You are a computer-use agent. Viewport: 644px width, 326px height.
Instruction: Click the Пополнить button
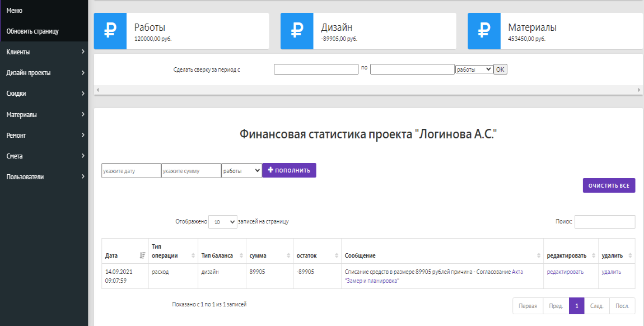click(289, 170)
